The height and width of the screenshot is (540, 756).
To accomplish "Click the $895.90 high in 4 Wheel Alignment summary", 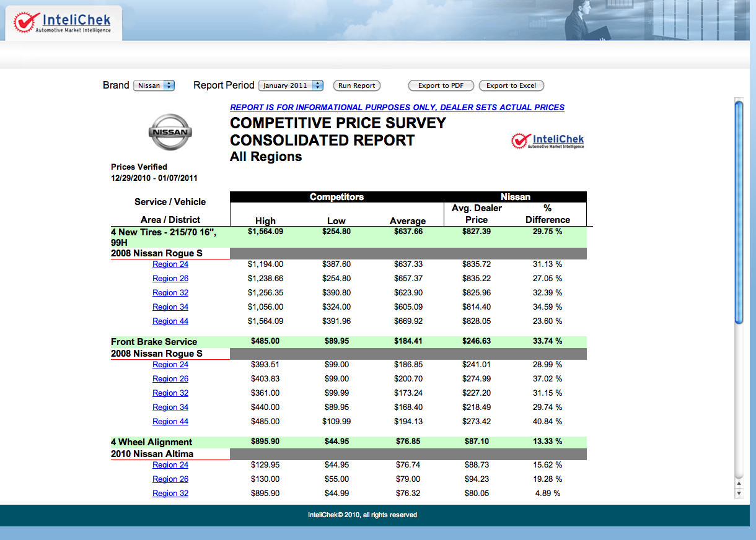I will tap(265, 442).
